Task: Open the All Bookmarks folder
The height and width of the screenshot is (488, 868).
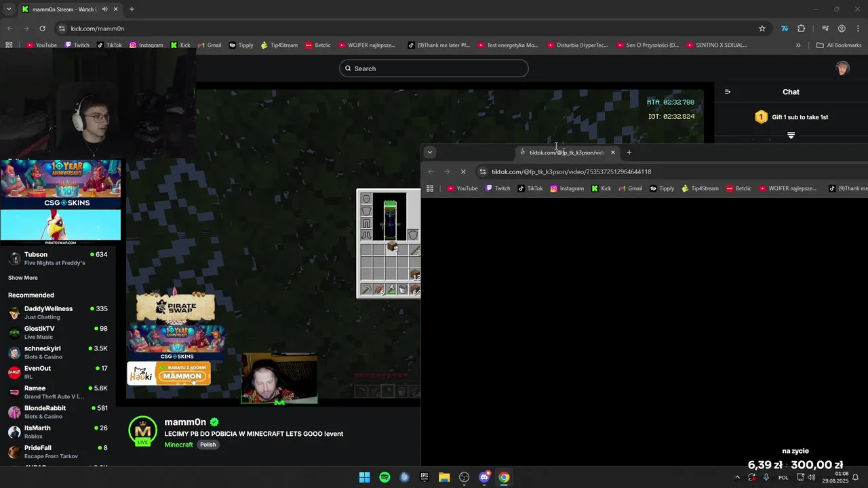Action: click(x=839, y=45)
